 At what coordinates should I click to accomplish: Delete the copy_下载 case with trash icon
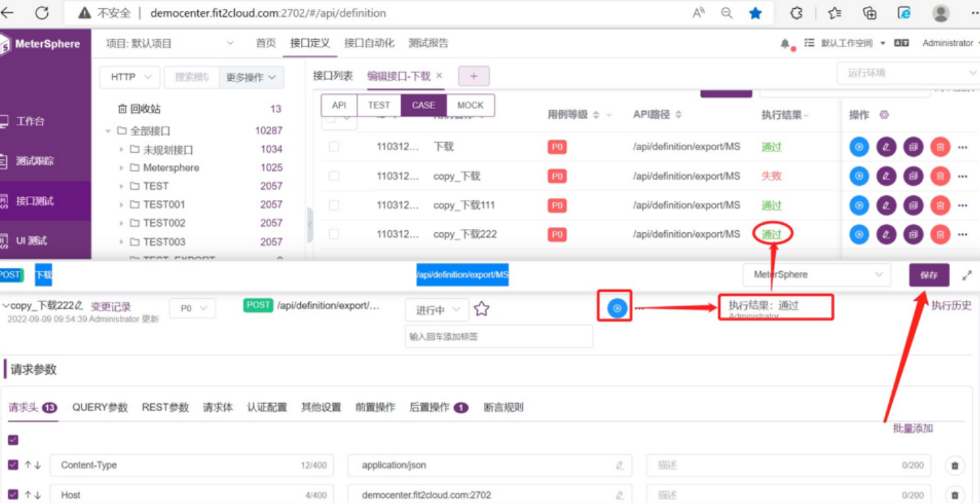coord(940,176)
